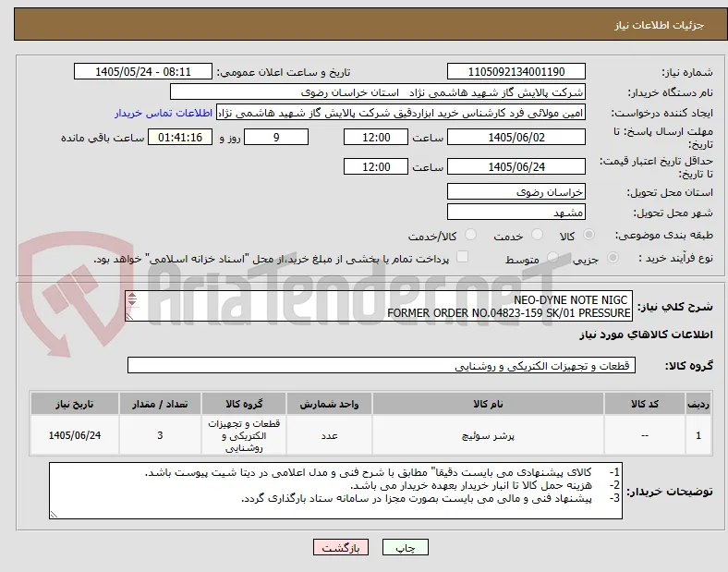Click the buyer notes text area
728x572 pixels.
(x=335, y=491)
